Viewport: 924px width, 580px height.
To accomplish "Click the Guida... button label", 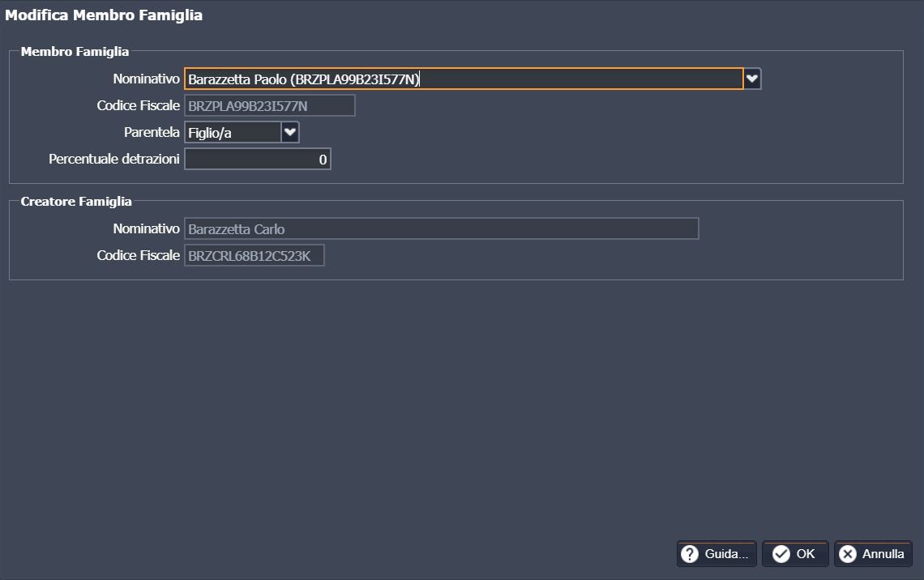I will (x=726, y=554).
